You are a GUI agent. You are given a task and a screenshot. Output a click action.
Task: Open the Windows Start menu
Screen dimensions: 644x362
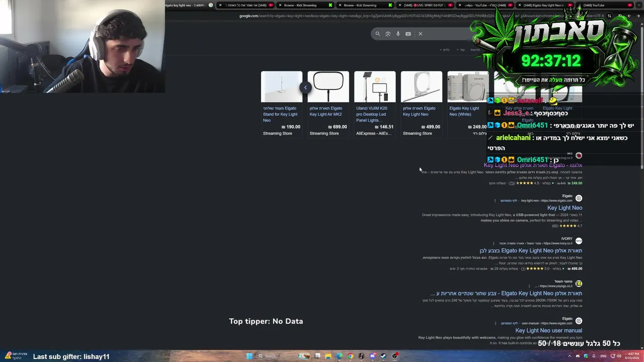[249, 356]
